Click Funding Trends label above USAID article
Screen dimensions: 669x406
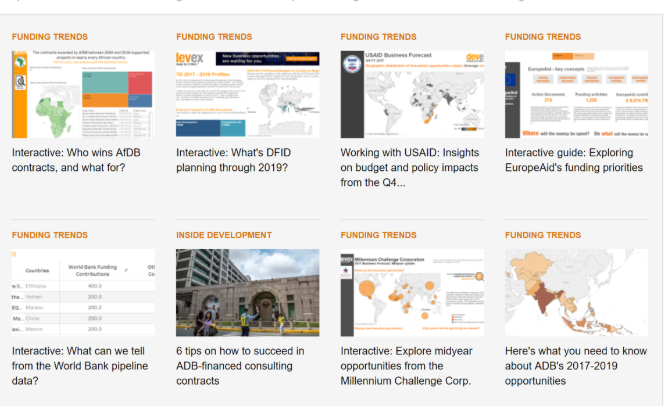[x=378, y=37]
